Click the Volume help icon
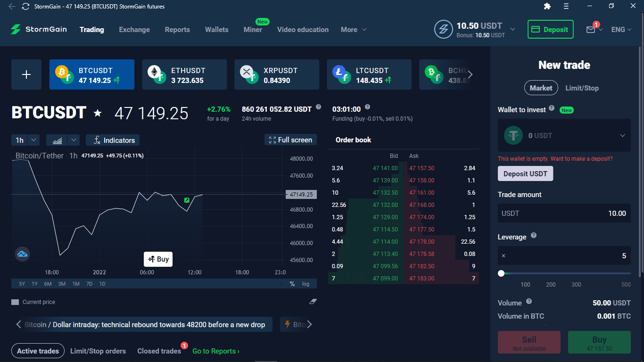Viewport: 644px width, 362px height. tap(529, 301)
